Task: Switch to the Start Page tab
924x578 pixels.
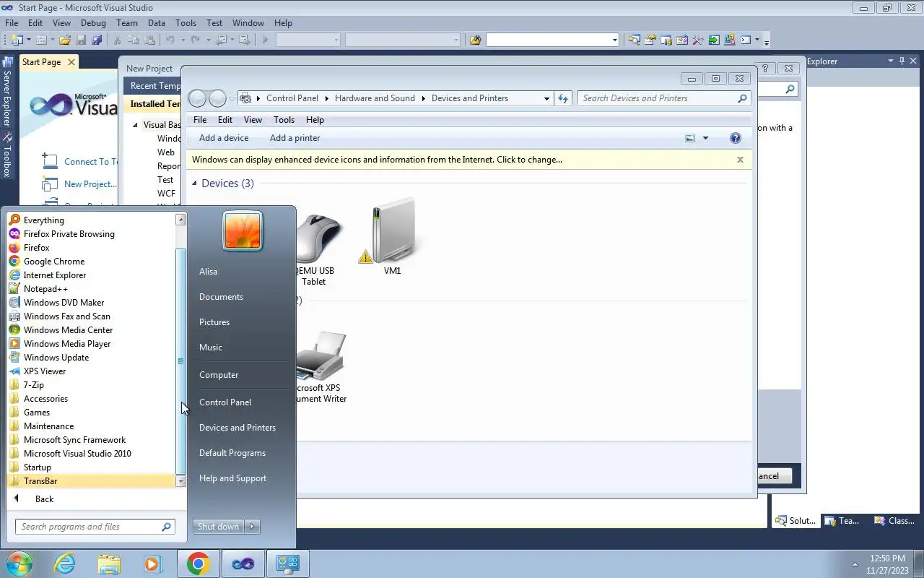Action: tap(41, 62)
